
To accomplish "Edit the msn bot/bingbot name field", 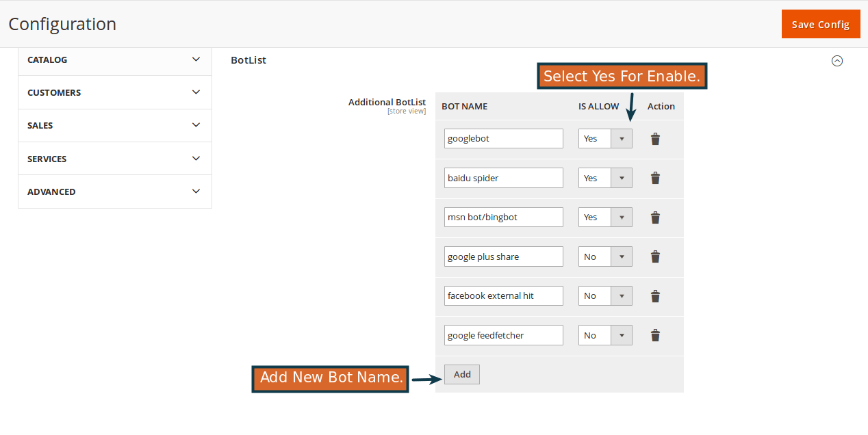I will click(504, 217).
